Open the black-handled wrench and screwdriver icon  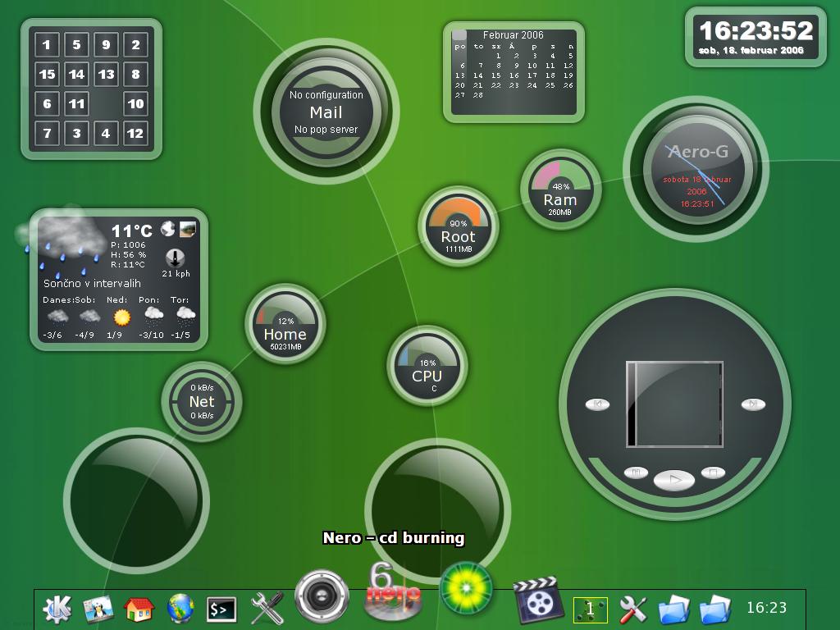pyautogui.click(x=267, y=608)
